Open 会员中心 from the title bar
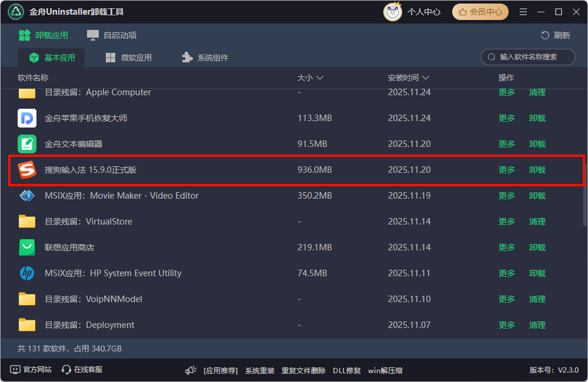The width and height of the screenshot is (588, 382). pyautogui.click(x=480, y=11)
